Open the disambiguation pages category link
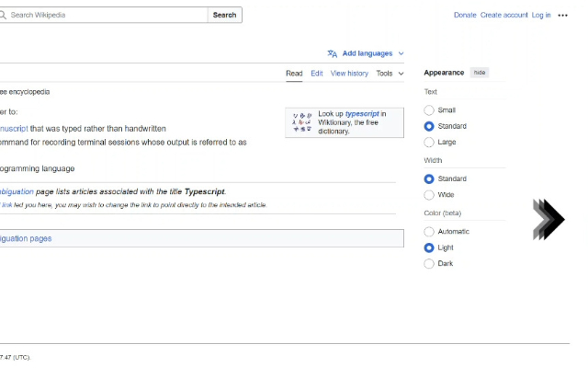This screenshot has width=588, height=368. [26, 238]
